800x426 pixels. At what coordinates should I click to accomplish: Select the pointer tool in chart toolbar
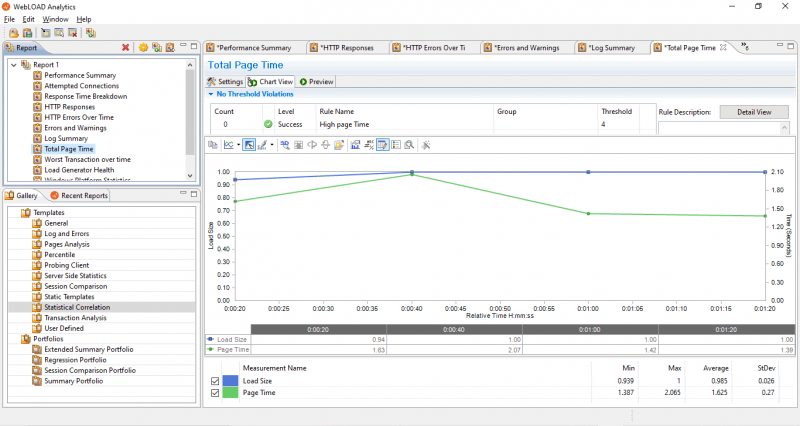click(x=249, y=145)
